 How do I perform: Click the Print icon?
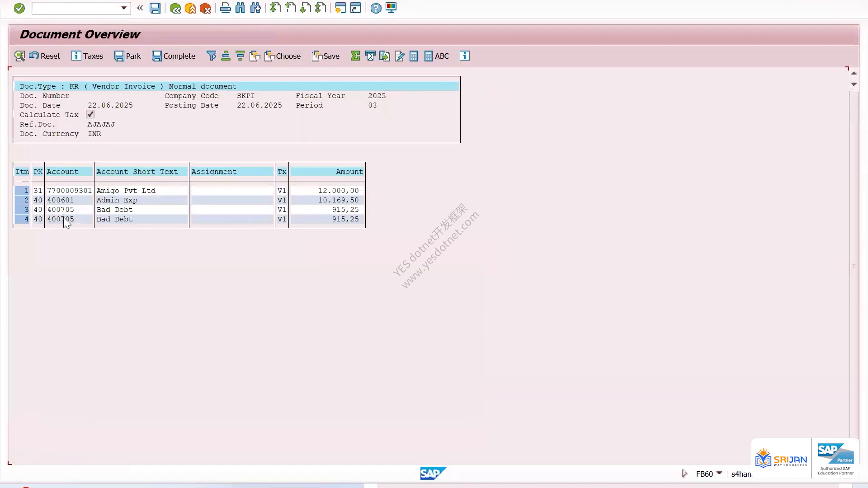225,8
